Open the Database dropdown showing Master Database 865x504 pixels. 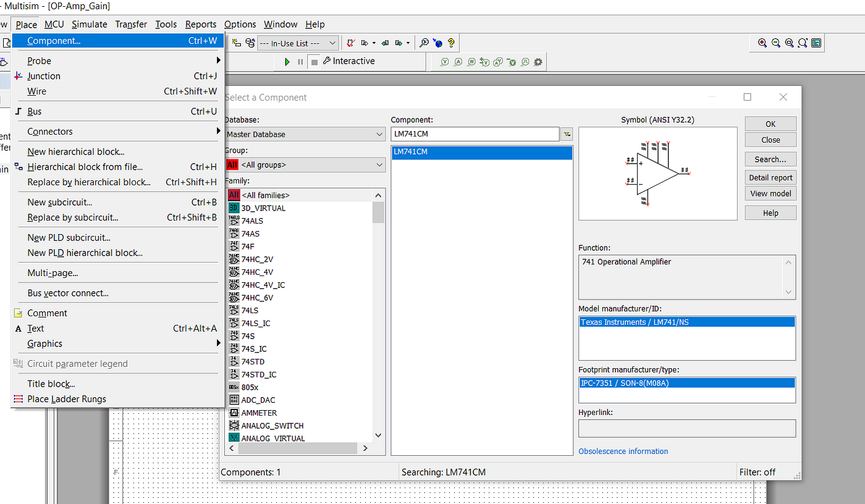[x=378, y=134]
